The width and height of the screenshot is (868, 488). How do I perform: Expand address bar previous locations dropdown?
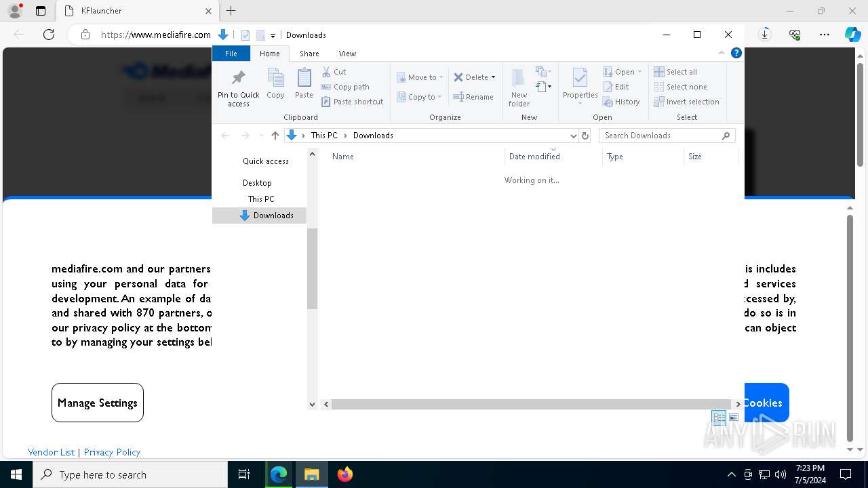(x=574, y=136)
